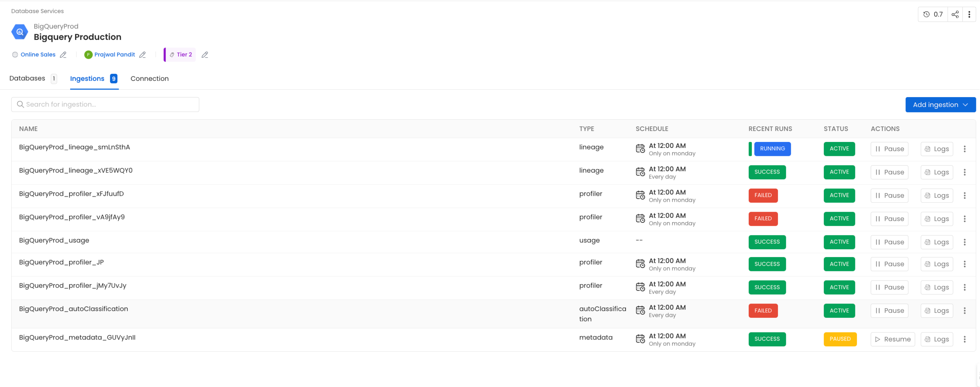Image resolution: width=980 pixels, height=387 pixels.
Task: Open Prajwal Pandit owner profile link
Action: click(x=114, y=55)
